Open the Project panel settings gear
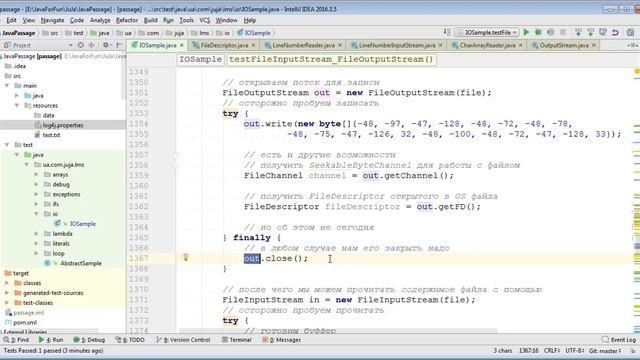 106,45
